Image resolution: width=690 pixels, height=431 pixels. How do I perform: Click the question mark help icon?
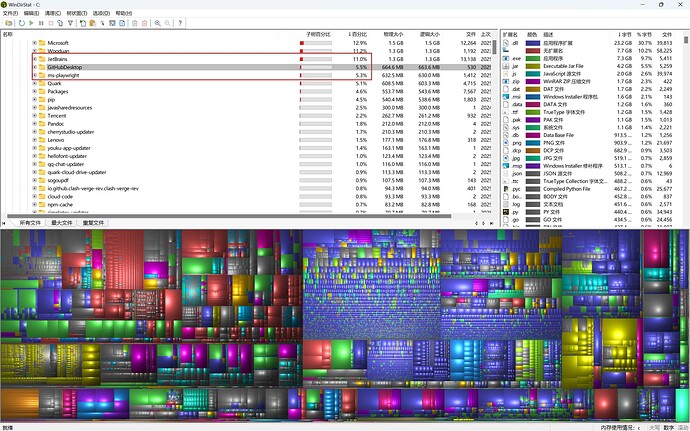coord(180,23)
